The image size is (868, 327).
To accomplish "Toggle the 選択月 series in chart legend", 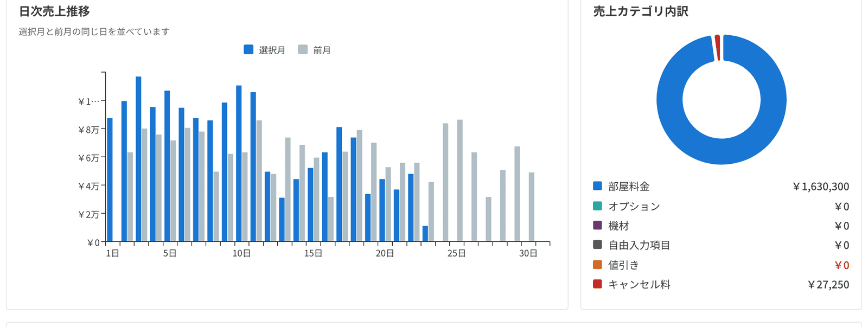I will pyautogui.click(x=265, y=50).
